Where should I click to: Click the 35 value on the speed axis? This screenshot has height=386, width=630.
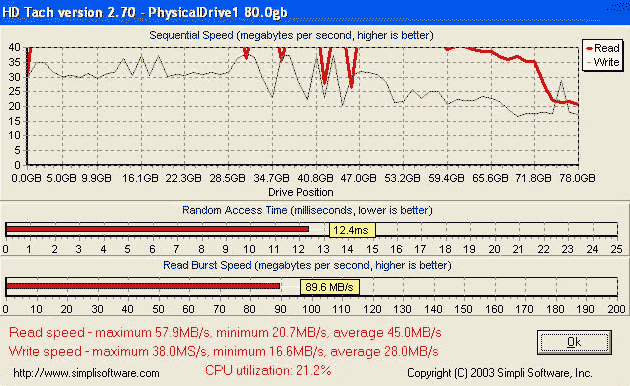[14, 62]
